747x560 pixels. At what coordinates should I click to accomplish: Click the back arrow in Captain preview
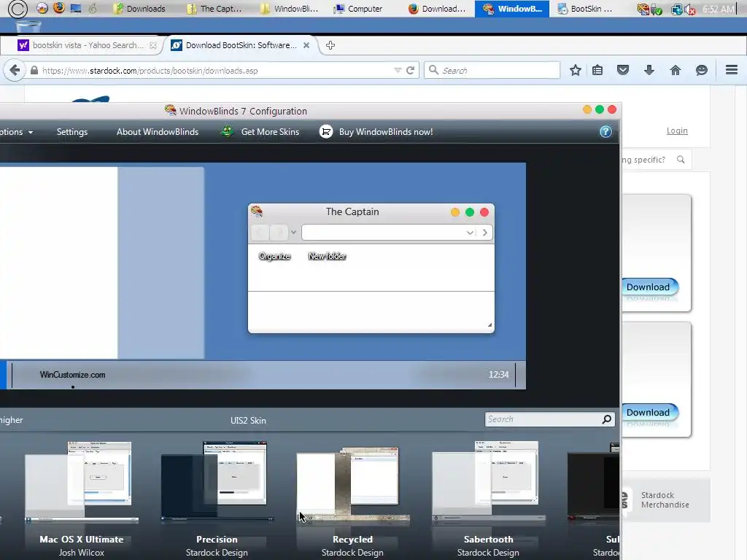click(260, 233)
